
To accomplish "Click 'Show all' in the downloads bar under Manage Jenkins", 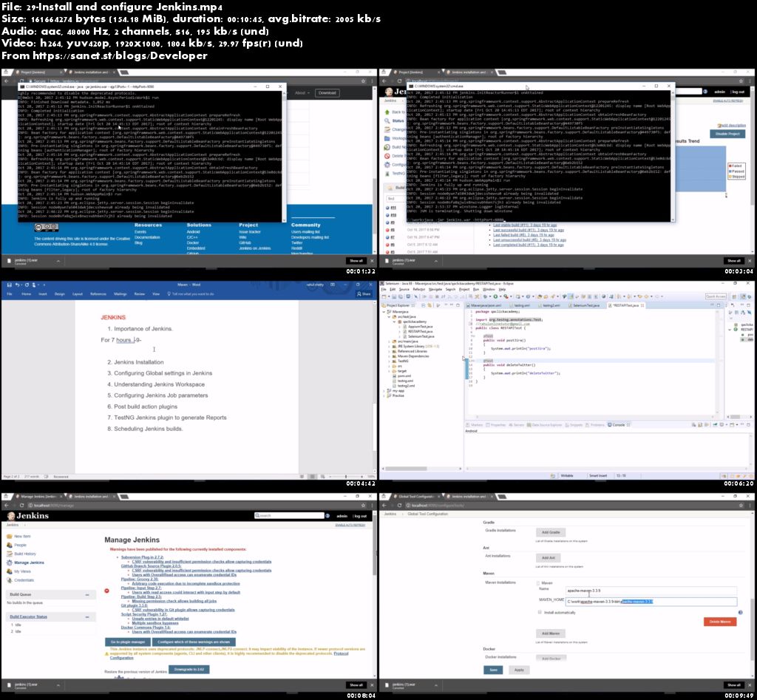I will pyautogui.click(x=356, y=685).
